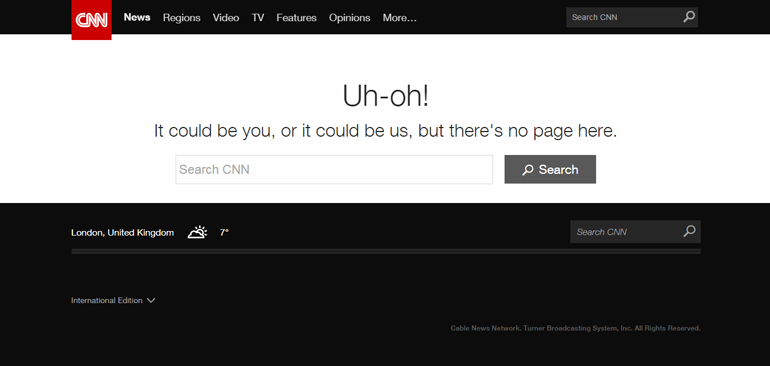Open the Regions menu item

pyautogui.click(x=182, y=18)
